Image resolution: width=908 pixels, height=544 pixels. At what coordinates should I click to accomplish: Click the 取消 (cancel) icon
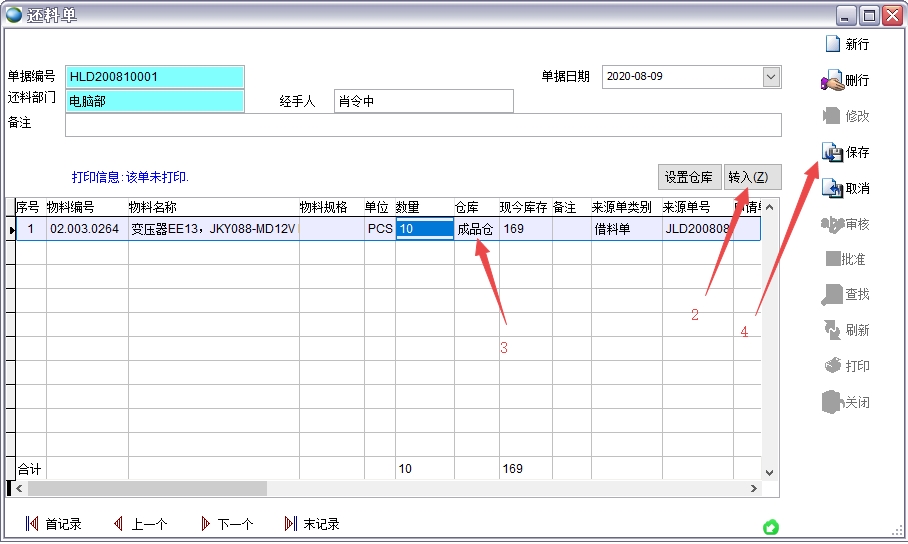(832, 188)
